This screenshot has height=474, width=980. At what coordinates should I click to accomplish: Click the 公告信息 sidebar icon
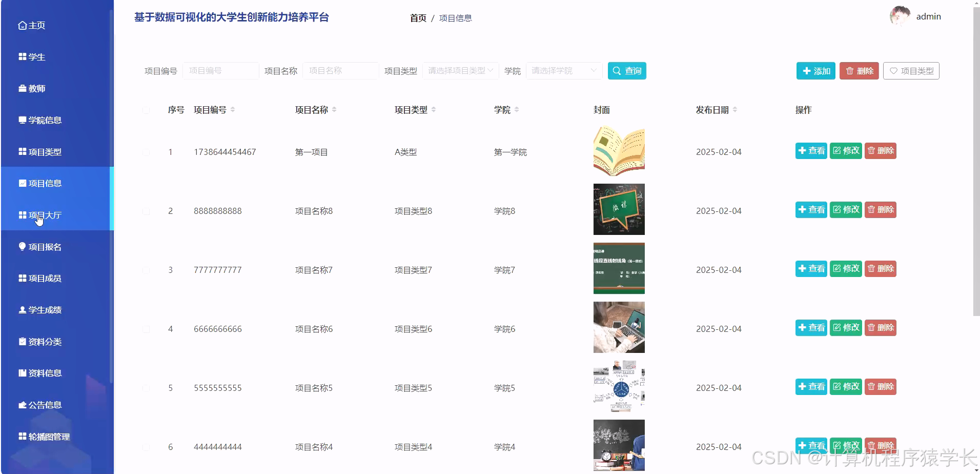tap(23, 405)
